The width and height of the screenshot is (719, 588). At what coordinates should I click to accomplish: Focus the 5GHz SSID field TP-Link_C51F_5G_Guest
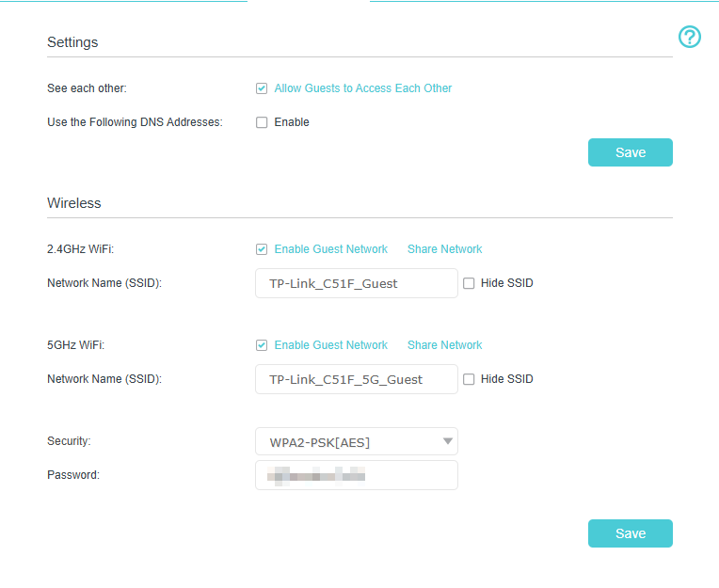tap(357, 379)
